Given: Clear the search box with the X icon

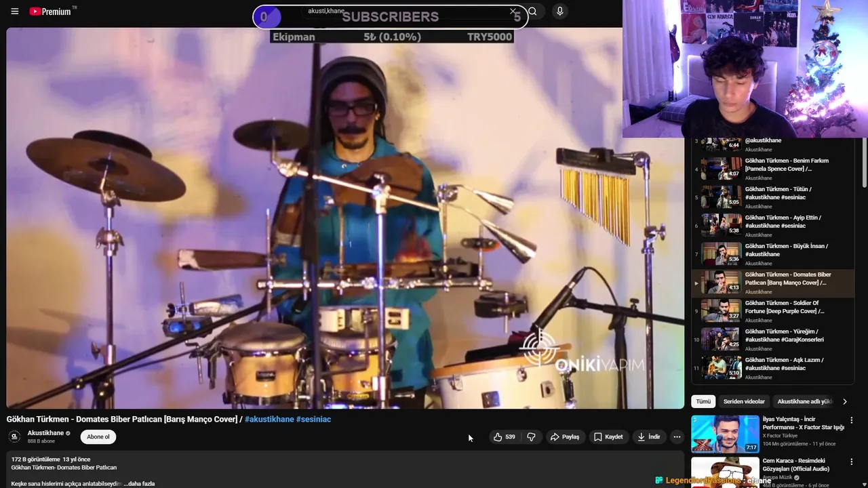Looking at the screenshot, I should point(513,12).
